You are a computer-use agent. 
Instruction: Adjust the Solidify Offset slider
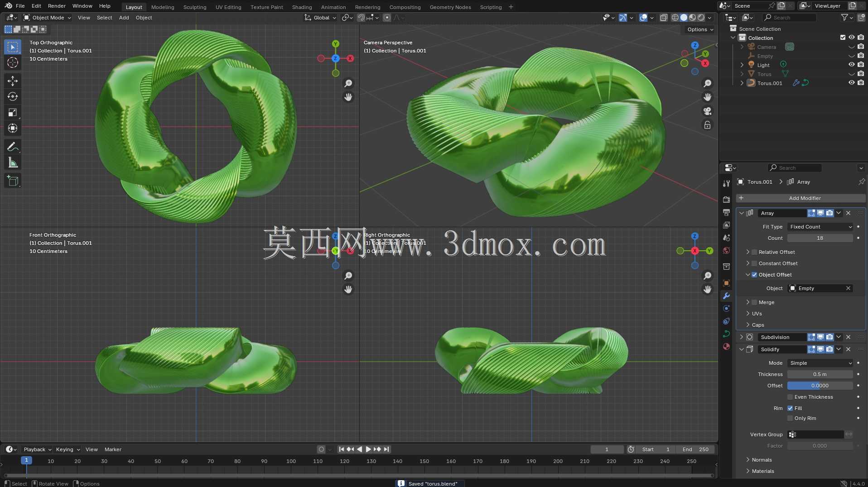coord(820,386)
